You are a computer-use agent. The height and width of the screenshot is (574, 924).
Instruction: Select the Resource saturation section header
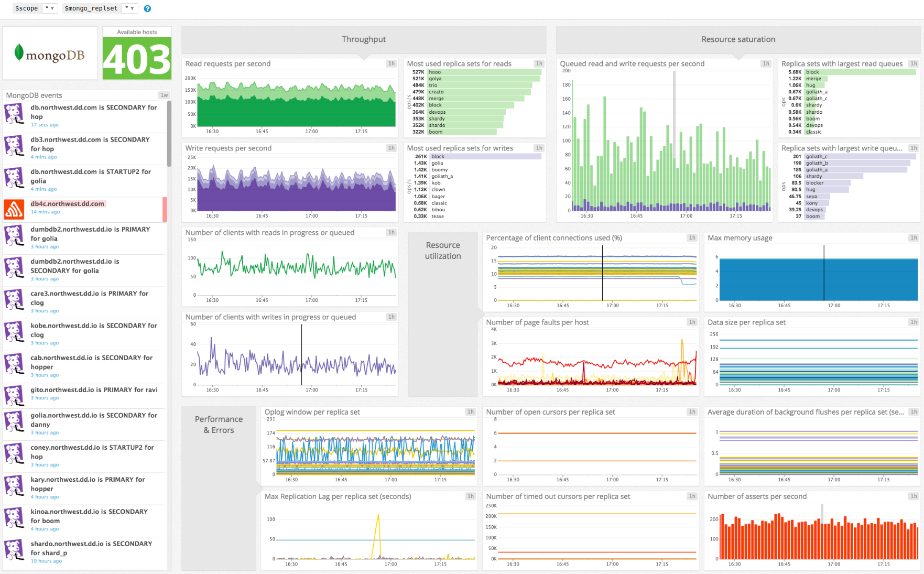(x=738, y=39)
